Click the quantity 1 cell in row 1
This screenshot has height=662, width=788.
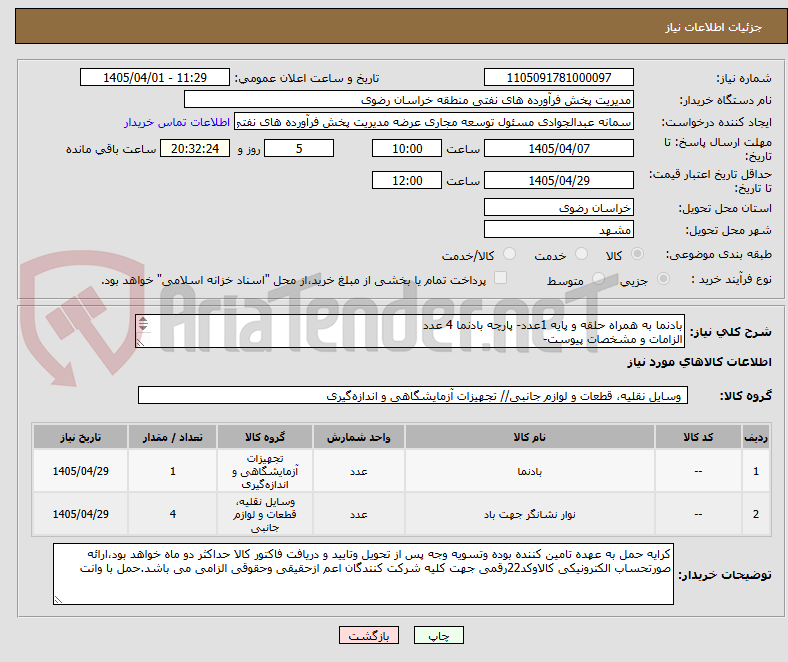click(x=172, y=471)
